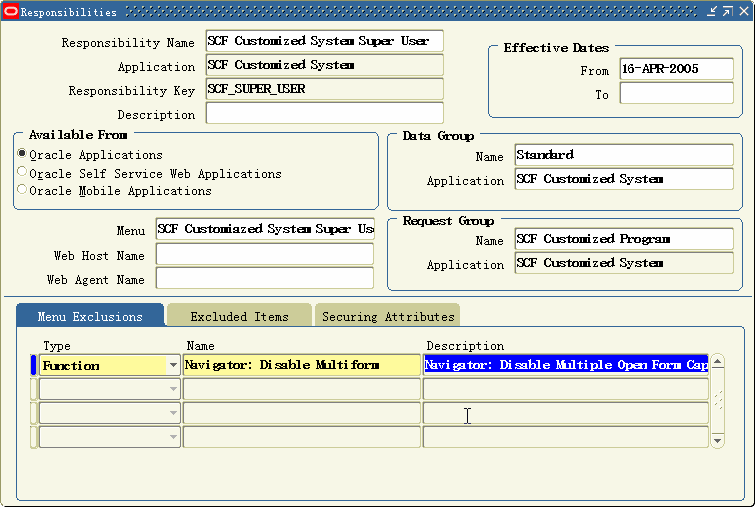Select the first exclusion row record indicator
The width and height of the screenshot is (755, 507).
33,365
